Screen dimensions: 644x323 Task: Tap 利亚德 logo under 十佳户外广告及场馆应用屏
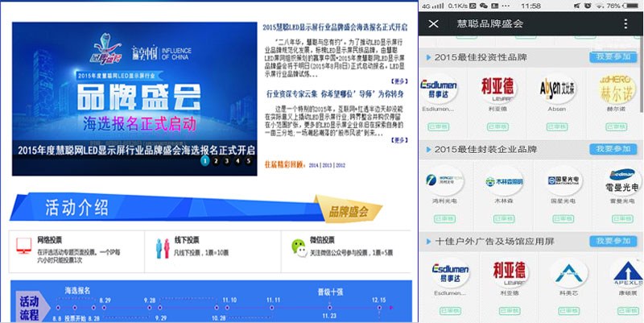click(x=510, y=273)
